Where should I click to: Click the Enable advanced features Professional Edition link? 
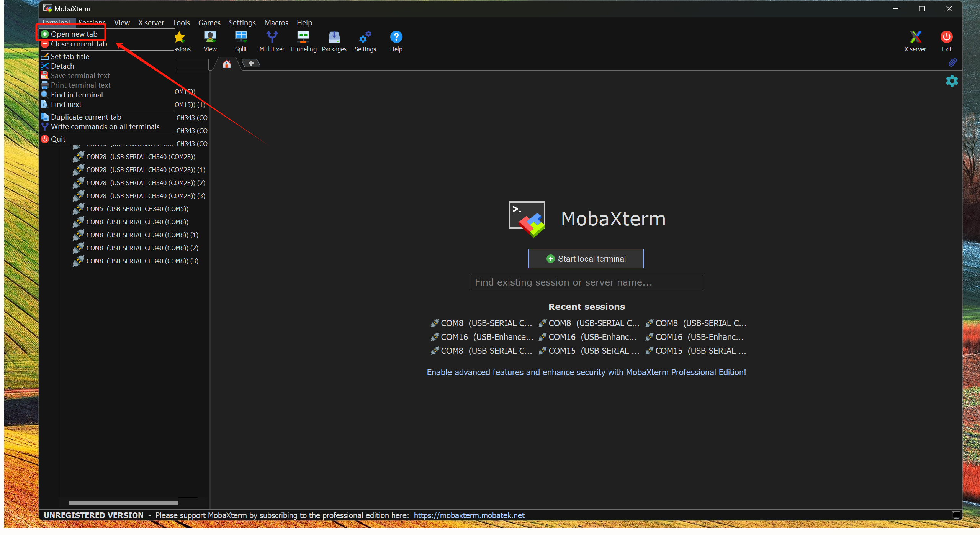[x=586, y=372]
